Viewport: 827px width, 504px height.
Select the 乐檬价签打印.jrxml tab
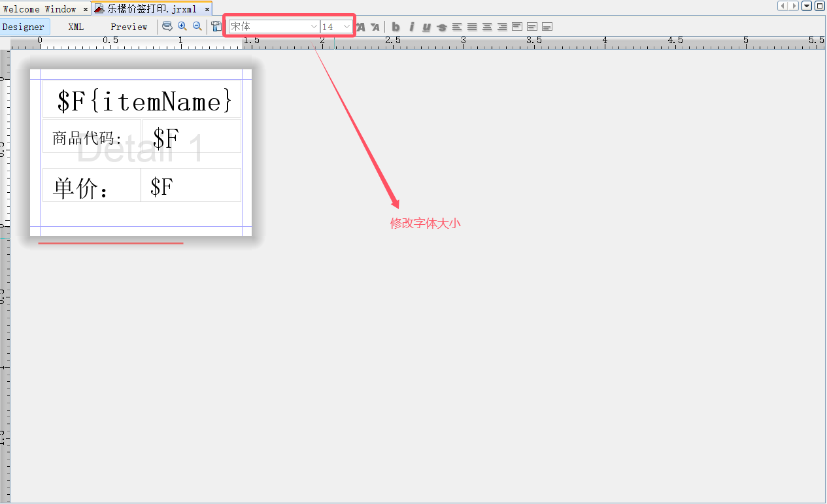[152, 9]
